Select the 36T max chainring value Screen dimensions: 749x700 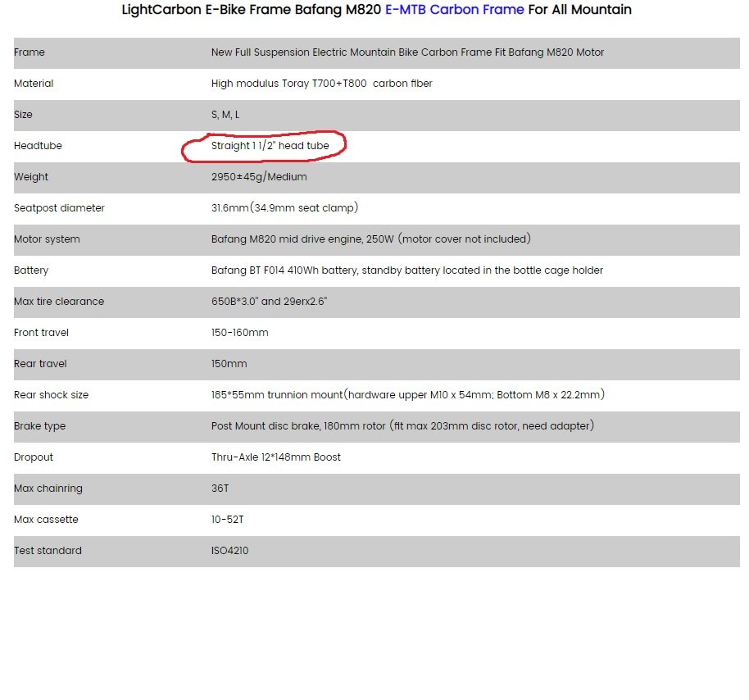(220, 489)
